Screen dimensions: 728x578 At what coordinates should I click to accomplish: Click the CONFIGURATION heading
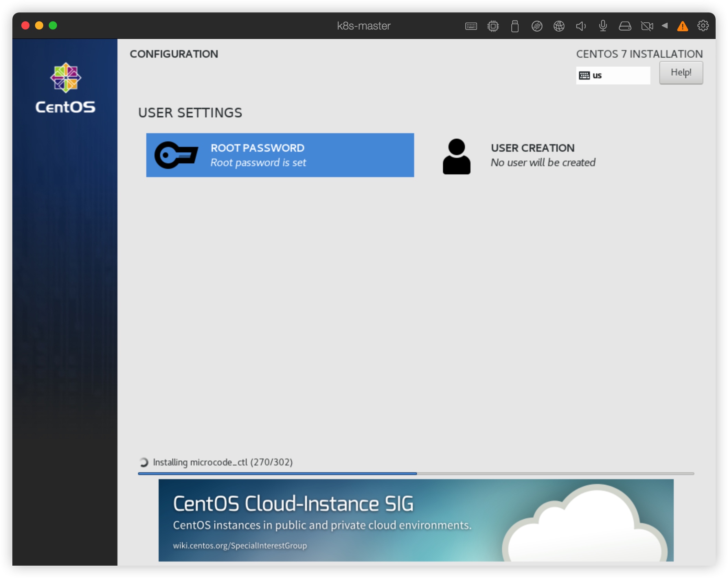(x=174, y=54)
